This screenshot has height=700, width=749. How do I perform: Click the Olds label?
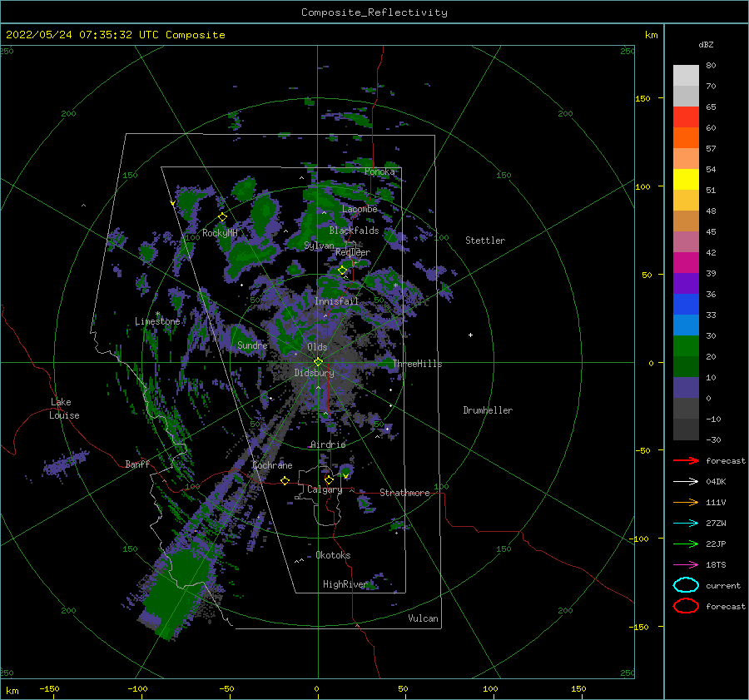click(x=317, y=347)
